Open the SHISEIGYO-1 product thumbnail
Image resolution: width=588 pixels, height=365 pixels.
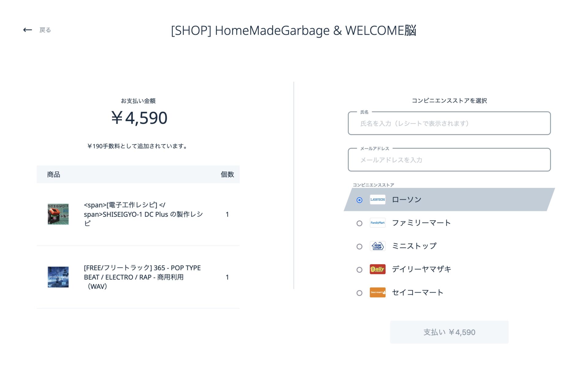pyautogui.click(x=58, y=214)
